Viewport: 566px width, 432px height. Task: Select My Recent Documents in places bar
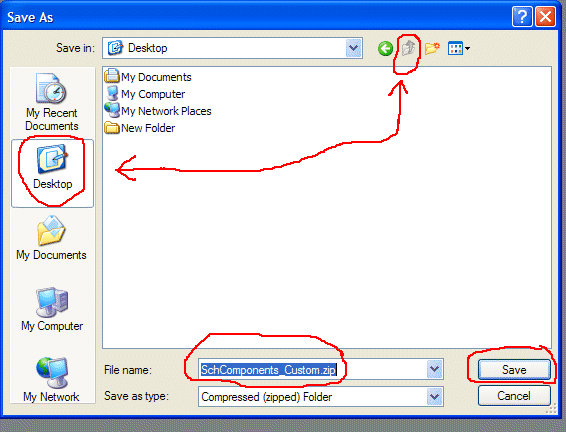click(x=52, y=102)
